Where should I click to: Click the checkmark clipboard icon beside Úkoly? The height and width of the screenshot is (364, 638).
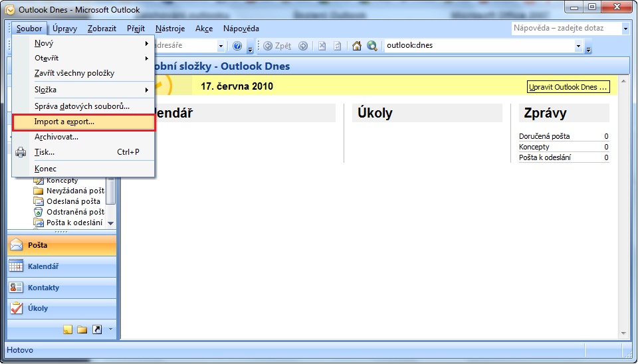coord(16,308)
